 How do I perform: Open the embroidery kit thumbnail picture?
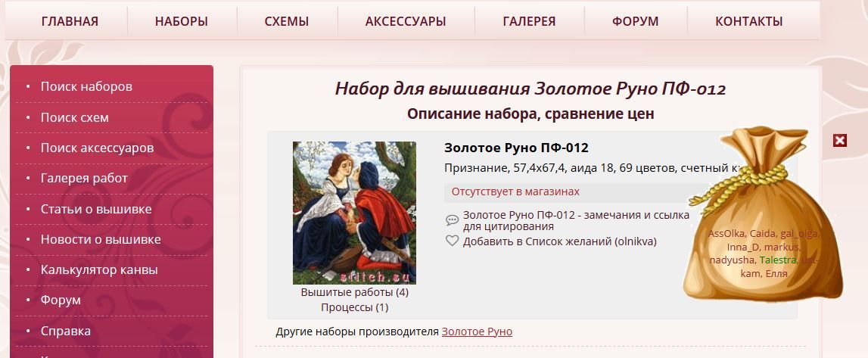point(354,213)
